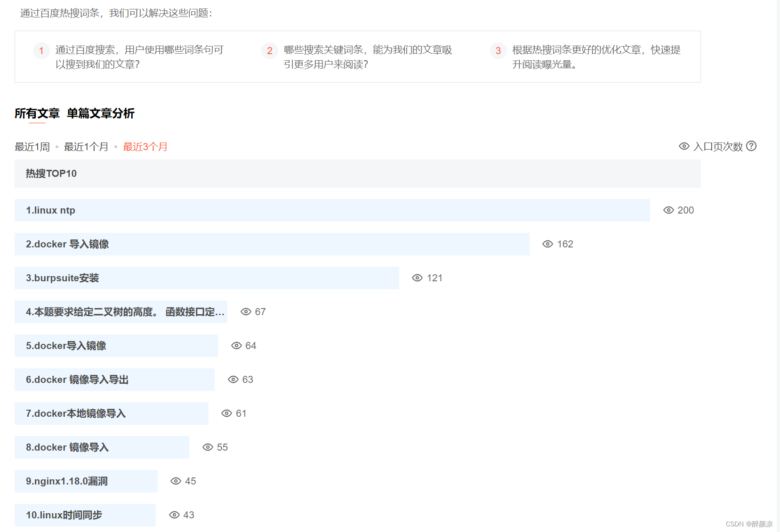
Task: Click the view count 55
Action: pos(222,447)
